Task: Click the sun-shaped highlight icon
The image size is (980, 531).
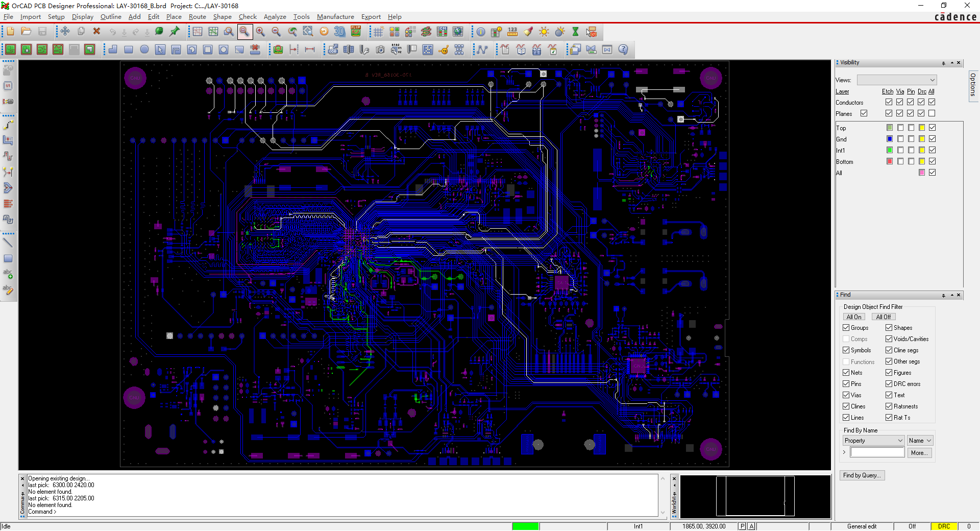Action: pos(544,32)
